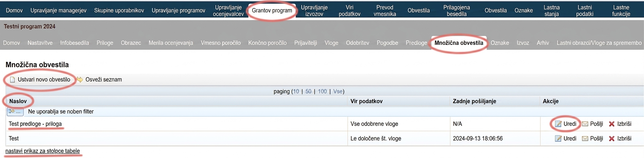Open Lastni podatki in the top menu
The height and width of the screenshot is (158, 644).
pos(585,10)
